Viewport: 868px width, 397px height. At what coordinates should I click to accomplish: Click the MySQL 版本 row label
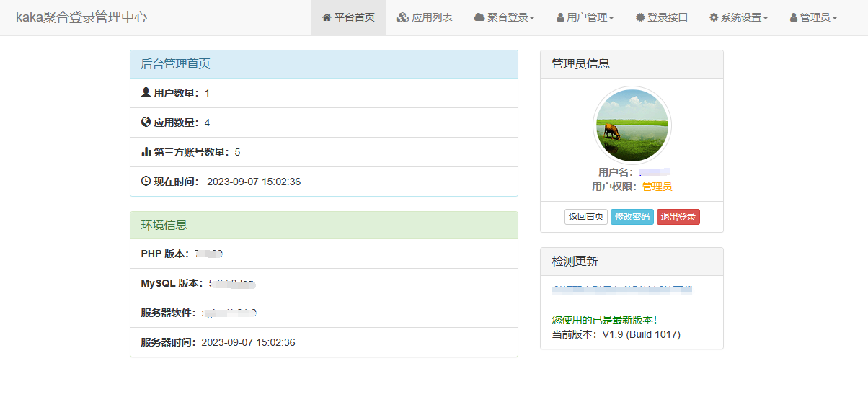[172, 283]
